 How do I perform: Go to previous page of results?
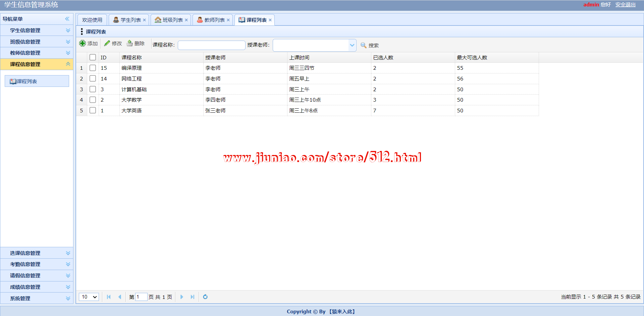pos(120,297)
